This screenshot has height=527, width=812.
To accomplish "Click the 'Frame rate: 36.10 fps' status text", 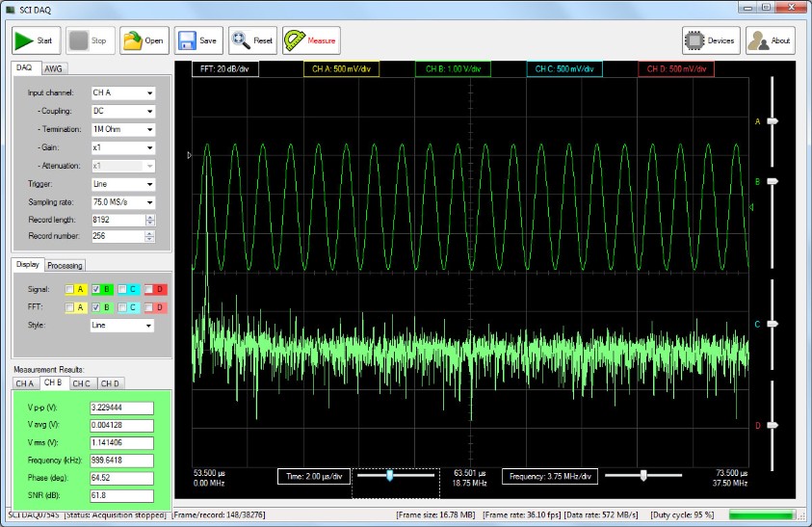I will (522, 515).
